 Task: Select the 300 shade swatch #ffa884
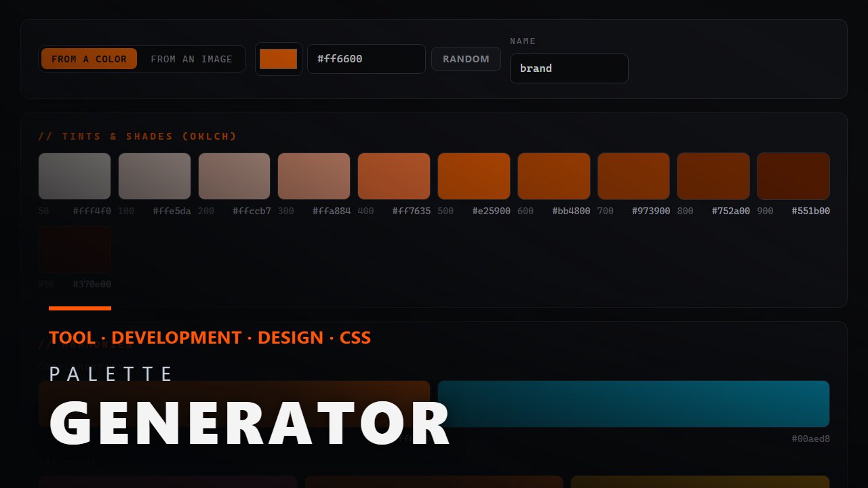tap(314, 176)
